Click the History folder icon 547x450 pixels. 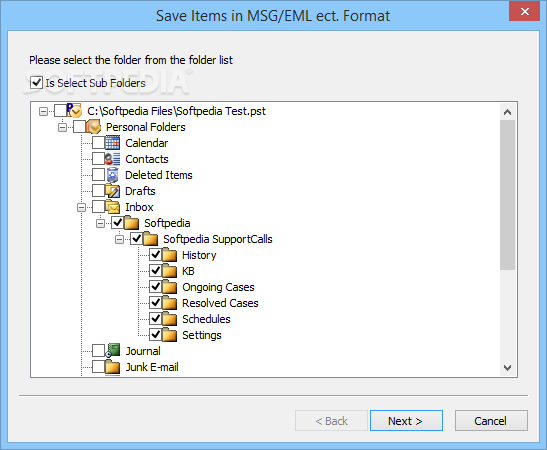tap(169, 255)
